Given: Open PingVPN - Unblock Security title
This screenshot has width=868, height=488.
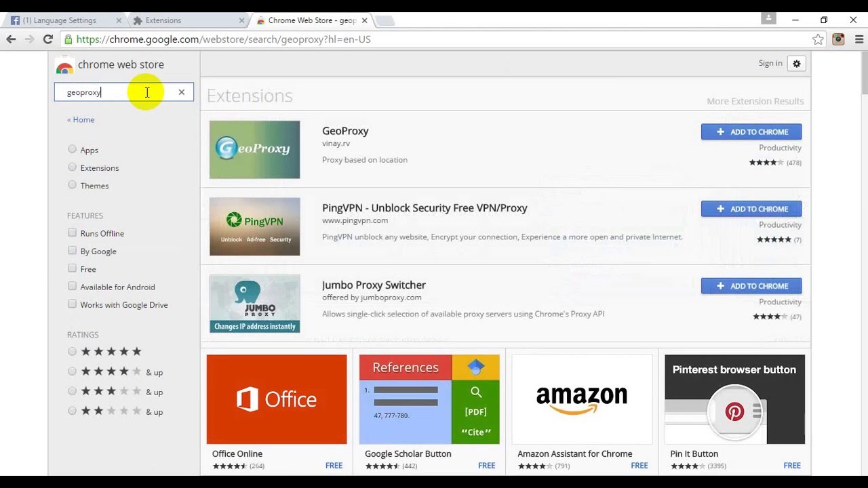Looking at the screenshot, I should (425, 208).
